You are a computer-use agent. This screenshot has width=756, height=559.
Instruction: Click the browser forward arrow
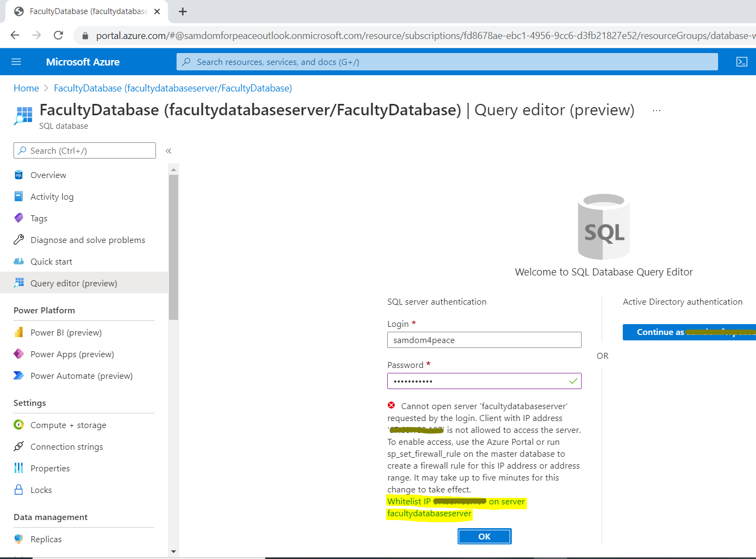click(36, 35)
